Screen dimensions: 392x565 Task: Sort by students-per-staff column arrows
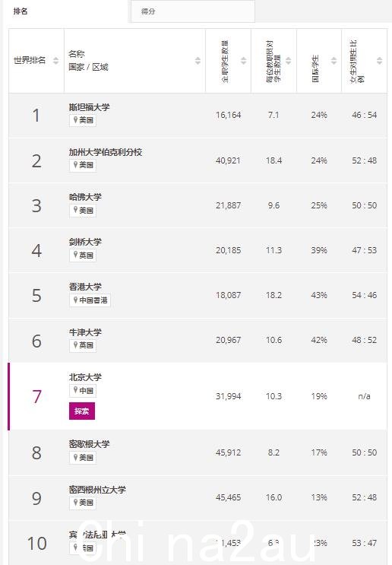pyautogui.click(x=289, y=61)
